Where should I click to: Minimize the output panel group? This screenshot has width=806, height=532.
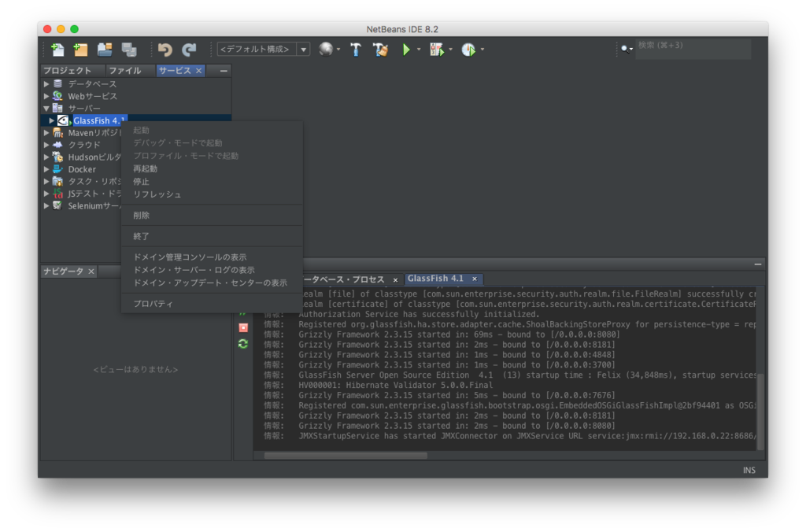pyautogui.click(x=758, y=264)
